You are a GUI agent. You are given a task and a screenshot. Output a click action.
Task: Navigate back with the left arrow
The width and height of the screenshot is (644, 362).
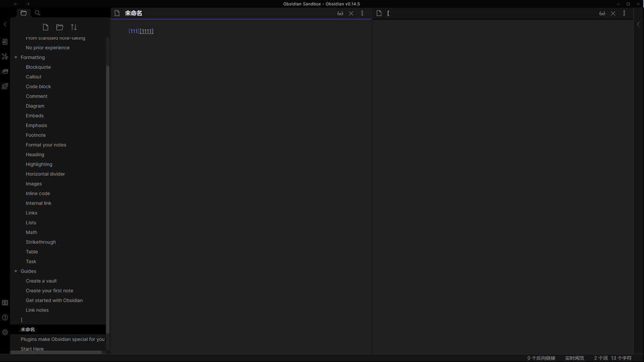(x=16, y=4)
